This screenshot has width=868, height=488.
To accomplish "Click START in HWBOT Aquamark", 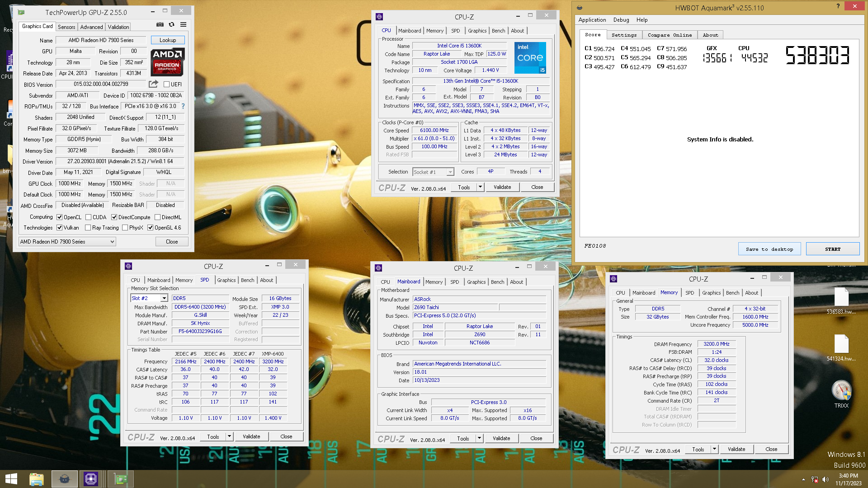I will click(833, 249).
